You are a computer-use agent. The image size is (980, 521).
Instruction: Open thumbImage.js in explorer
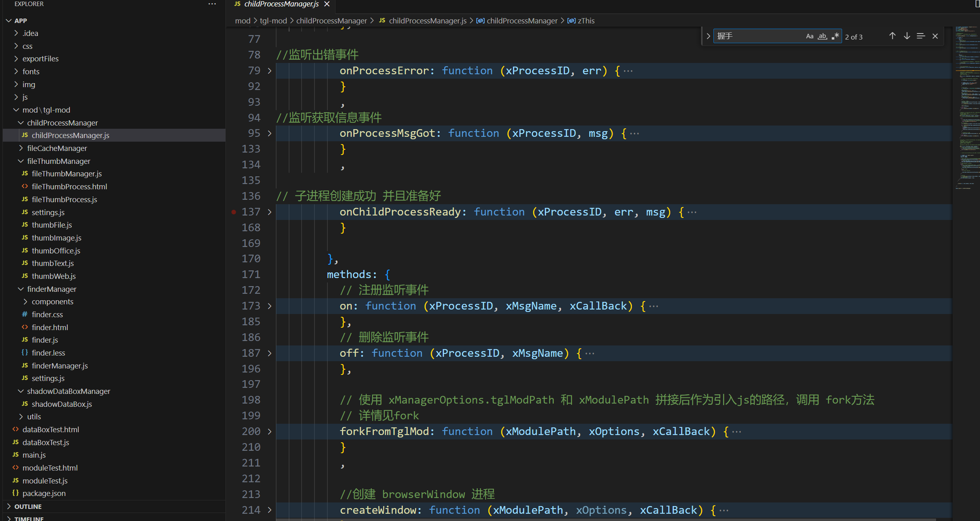click(x=56, y=238)
